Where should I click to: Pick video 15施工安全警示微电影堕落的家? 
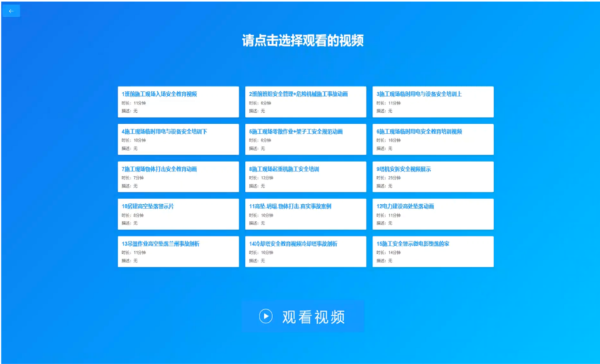(433, 252)
